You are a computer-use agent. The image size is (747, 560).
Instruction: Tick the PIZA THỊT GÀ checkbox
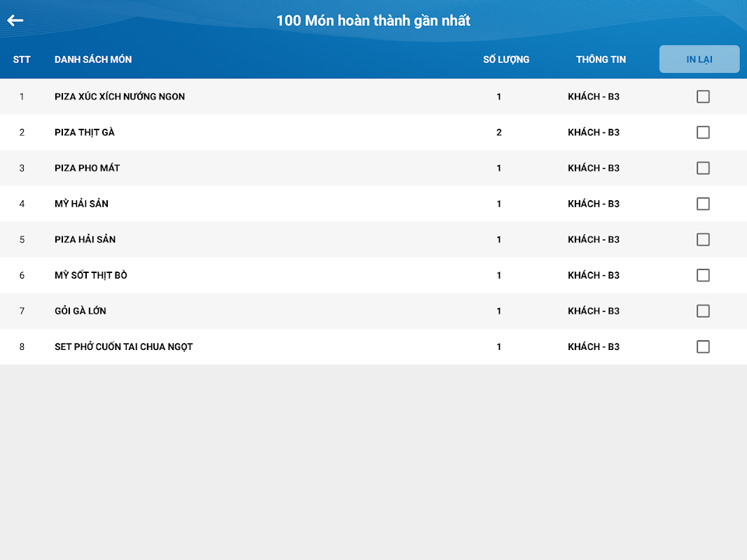click(703, 132)
